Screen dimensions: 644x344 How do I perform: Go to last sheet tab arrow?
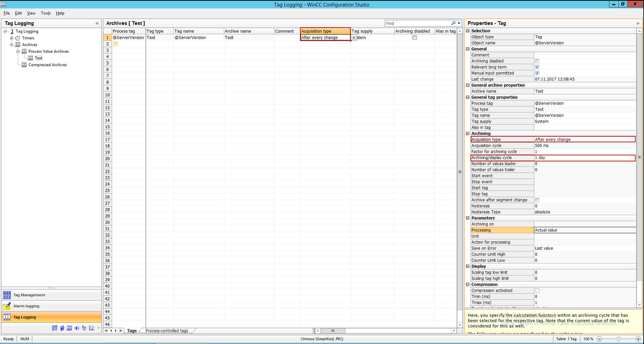coord(121,330)
